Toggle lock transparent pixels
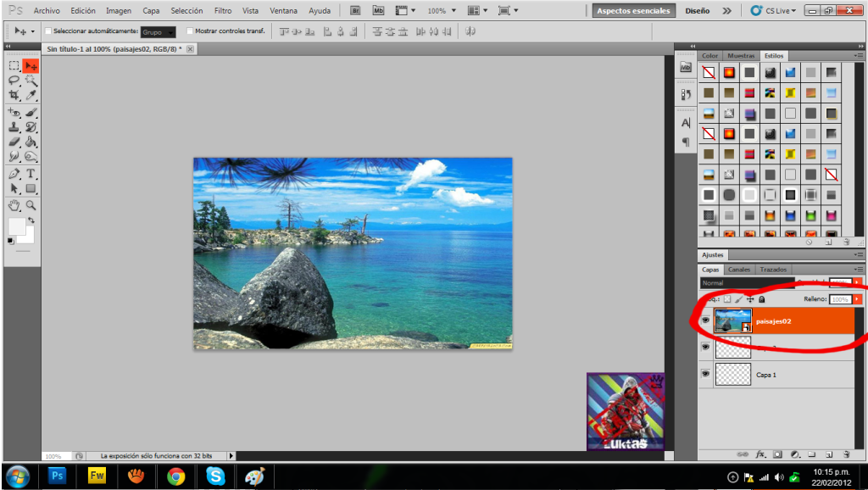 click(x=727, y=299)
